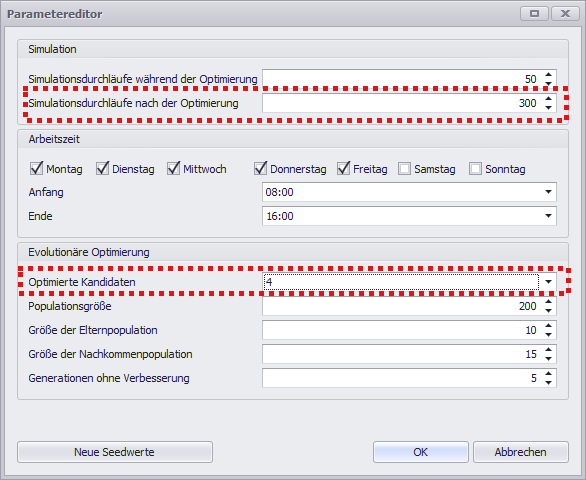586x480 pixels.
Task: Toggle the Dienstag checkbox
Action: coord(102,169)
